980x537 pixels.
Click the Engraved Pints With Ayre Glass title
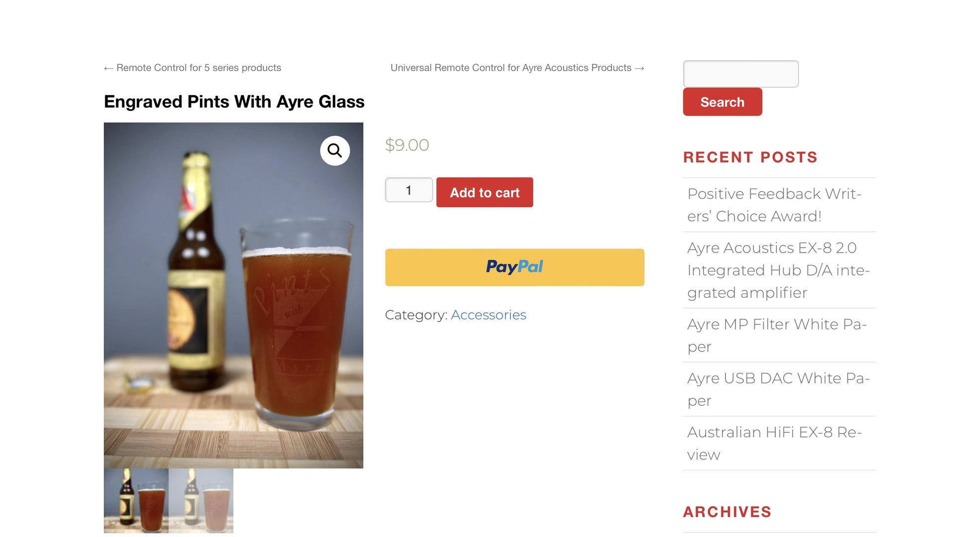234,102
